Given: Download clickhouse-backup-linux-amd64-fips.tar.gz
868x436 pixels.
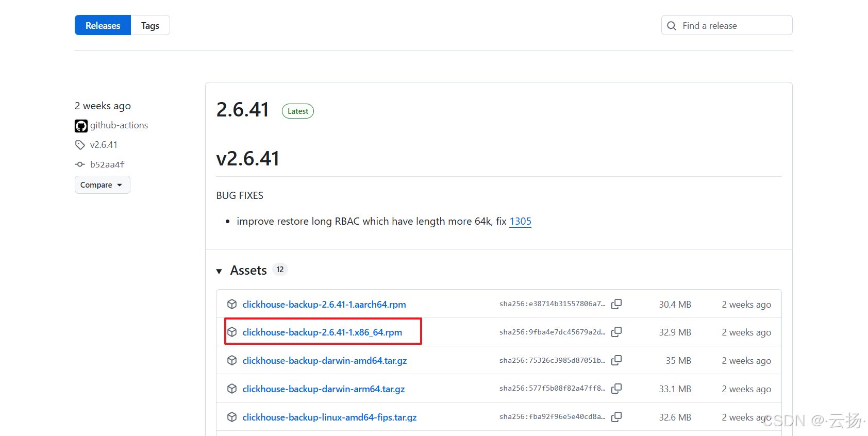Looking at the screenshot, I should pyautogui.click(x=329, y=417).
